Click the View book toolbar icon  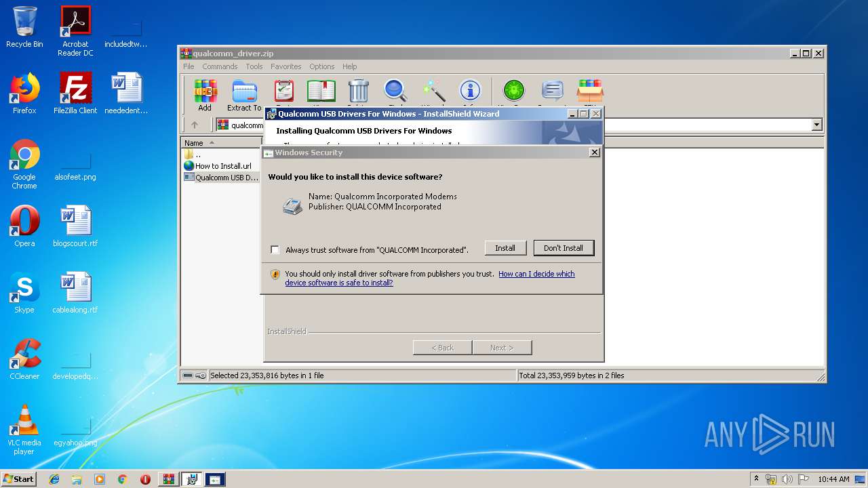(321, 91)
